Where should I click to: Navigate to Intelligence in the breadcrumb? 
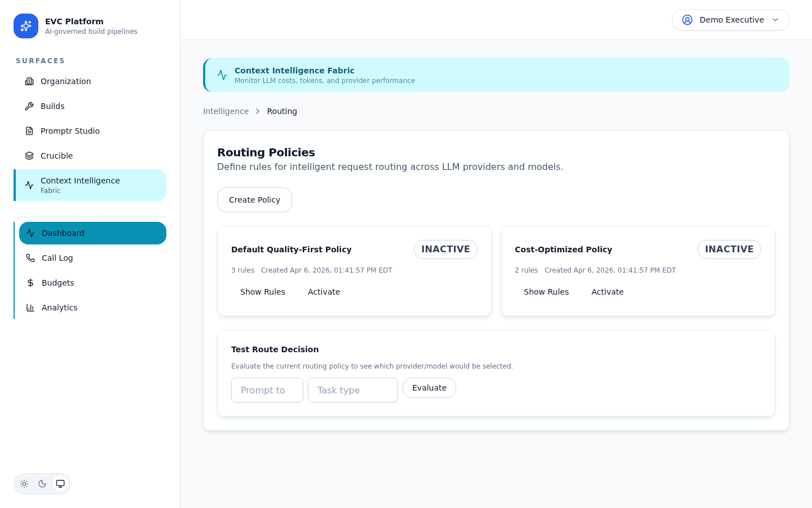(x=226, y=111)
